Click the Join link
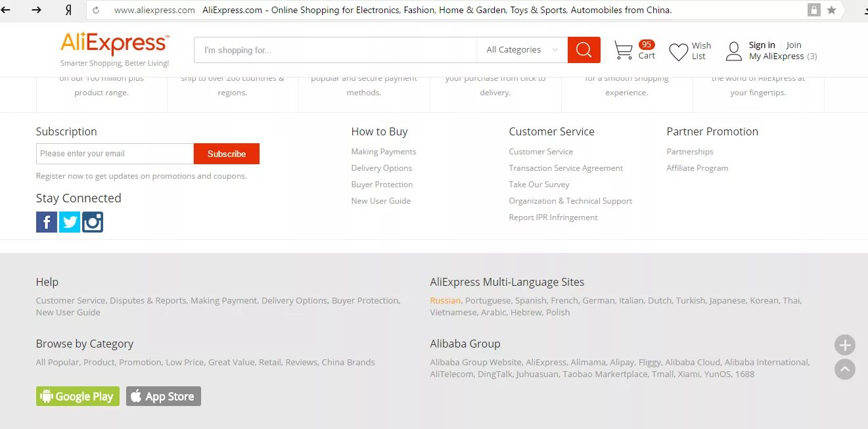Image resolution: width=868 pixels, height=429 pixels. click(x=794, y=45)
